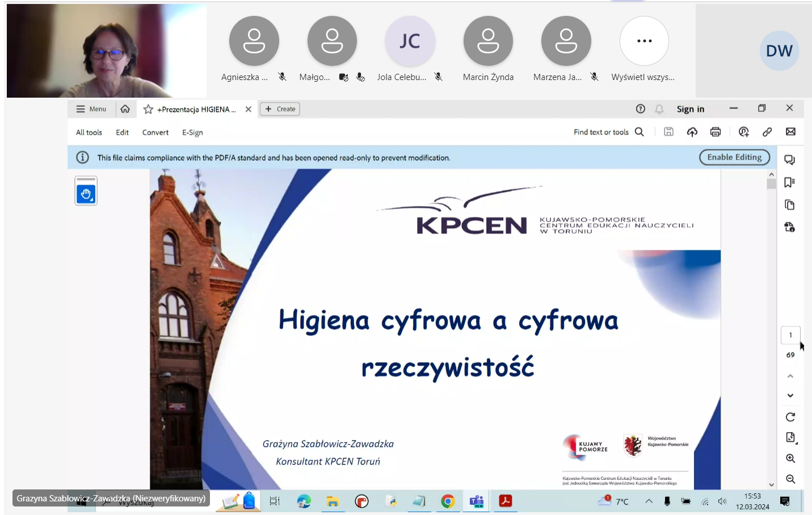Click the info icon in PDF/A banner
Screen dimensions: 812x515
tap(82, 157)
